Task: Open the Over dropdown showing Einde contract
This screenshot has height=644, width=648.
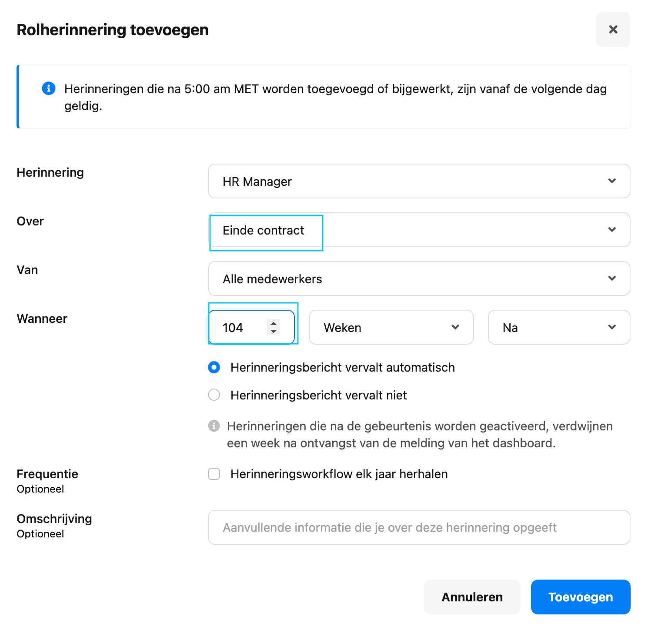Action: click(419, 230)
